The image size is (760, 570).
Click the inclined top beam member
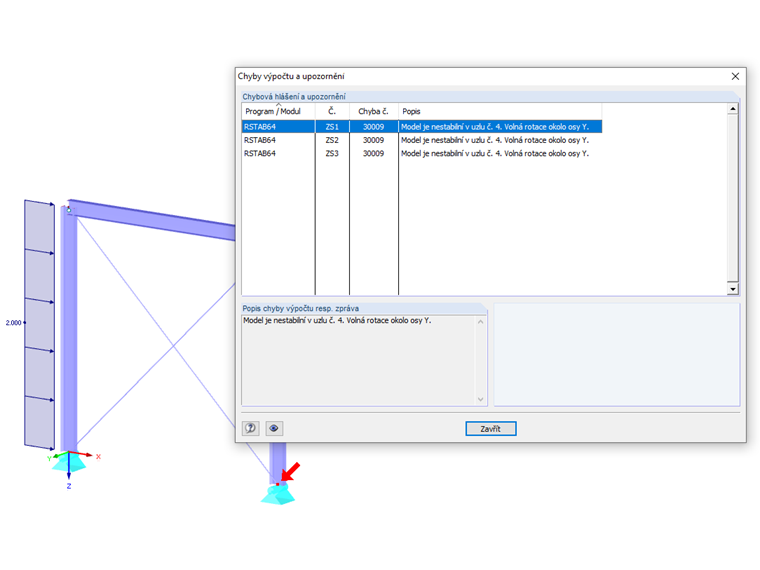153,219
